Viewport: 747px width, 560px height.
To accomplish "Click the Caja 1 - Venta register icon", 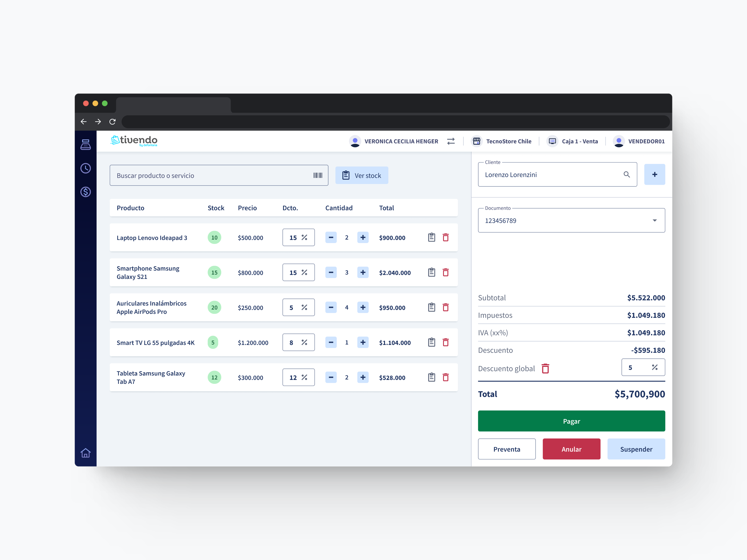I will click(x=552, y=141).
